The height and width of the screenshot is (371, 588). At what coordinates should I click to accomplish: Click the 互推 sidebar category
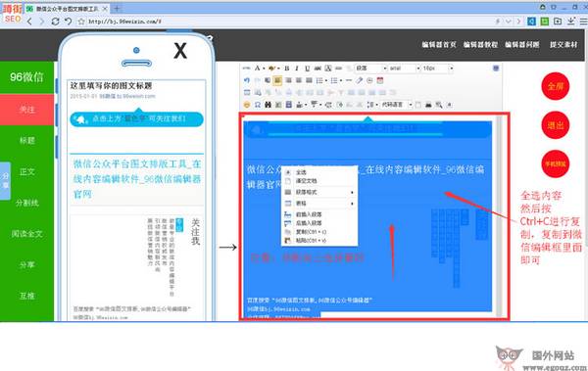point(27,296)
